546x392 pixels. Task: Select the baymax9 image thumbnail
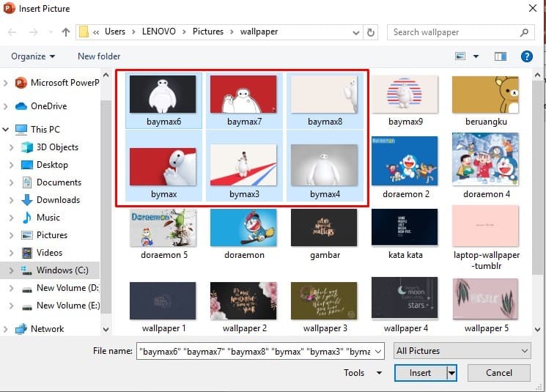coord(405,95)
